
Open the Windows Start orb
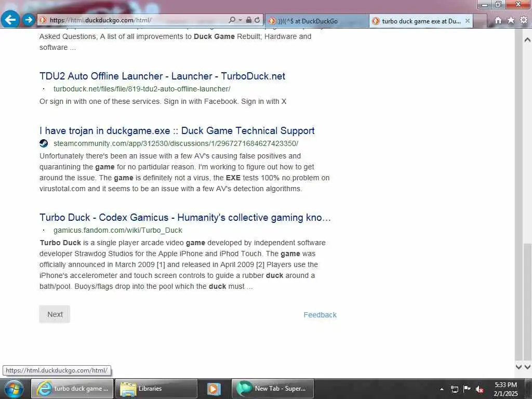click(x=14, y=389)
